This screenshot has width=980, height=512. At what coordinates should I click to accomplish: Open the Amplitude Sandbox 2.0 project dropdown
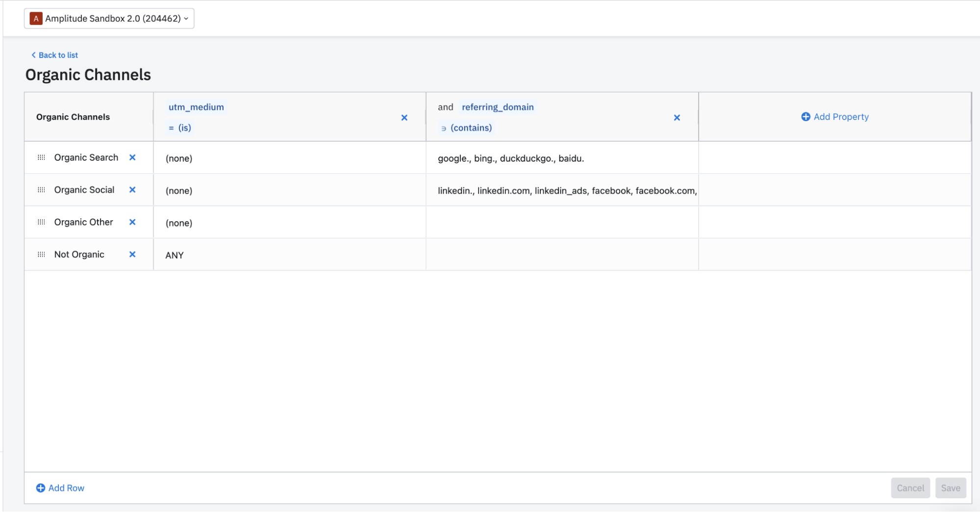(109, 19)
